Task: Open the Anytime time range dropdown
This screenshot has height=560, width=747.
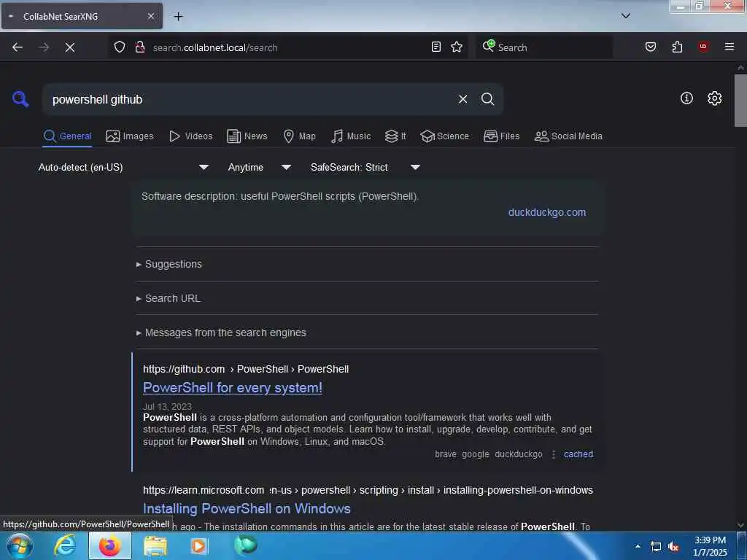Action: pos(259,167)
